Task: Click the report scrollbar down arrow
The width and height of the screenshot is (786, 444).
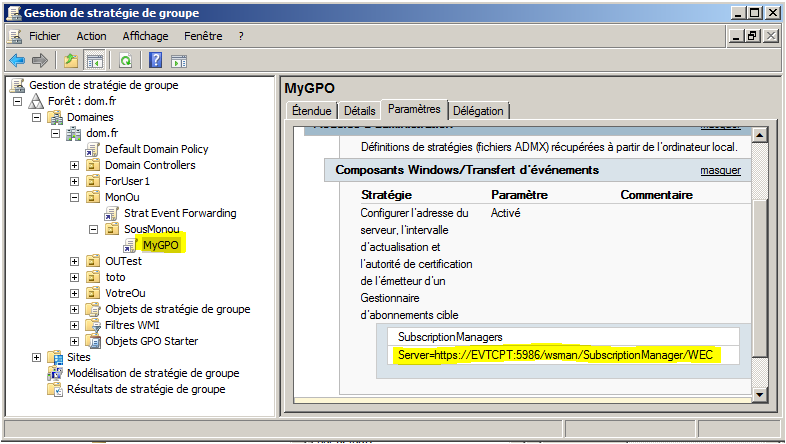Action: tap(759, 395)
